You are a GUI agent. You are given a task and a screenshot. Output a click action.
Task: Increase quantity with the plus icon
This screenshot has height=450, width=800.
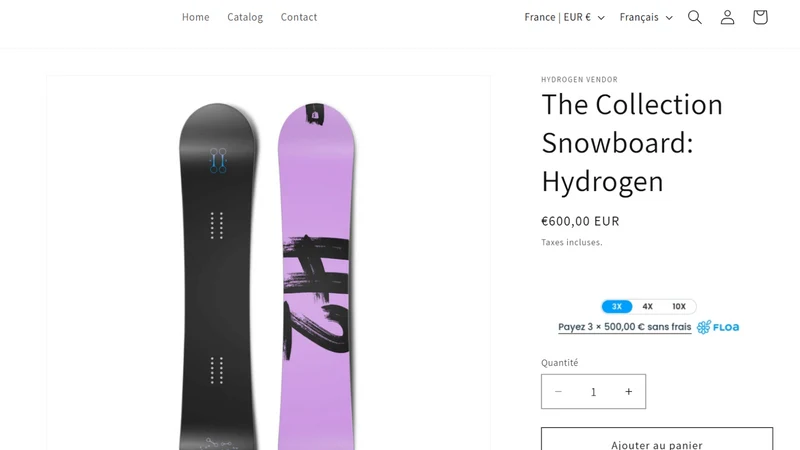(629, 391)
